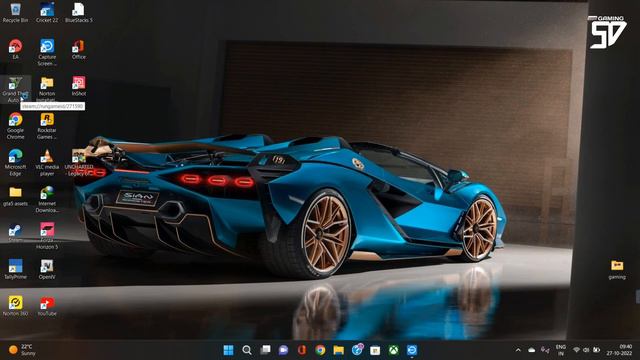
Task: Open Office from the taskbar
Action: 302,350
